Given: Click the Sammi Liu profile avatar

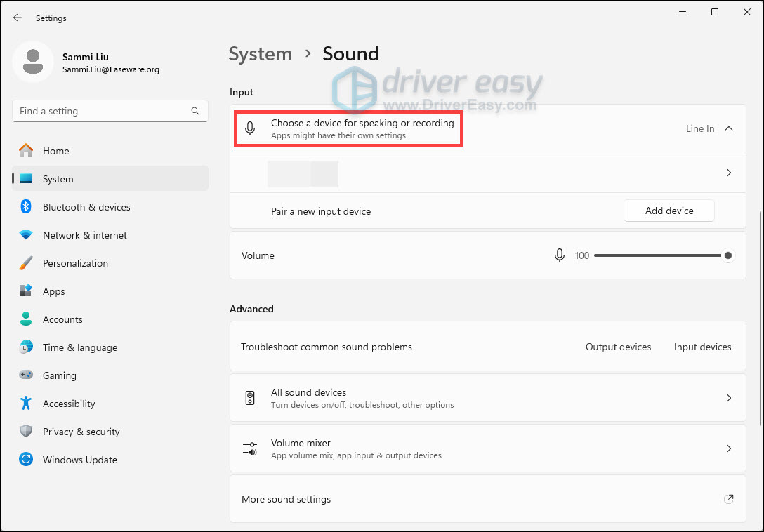Looking at the screenshot, I should point(33,62).
